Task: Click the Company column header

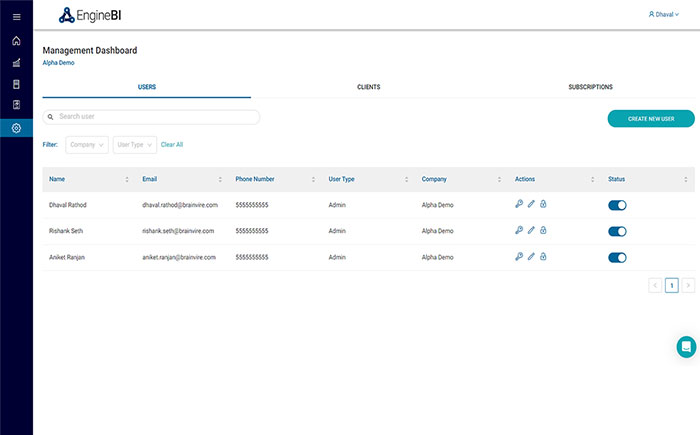Action: 434,179
